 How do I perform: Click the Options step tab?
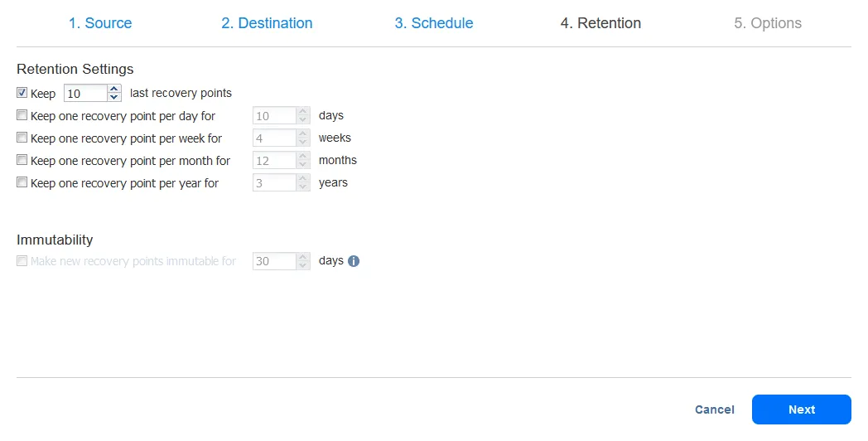[x=768, y=23]
